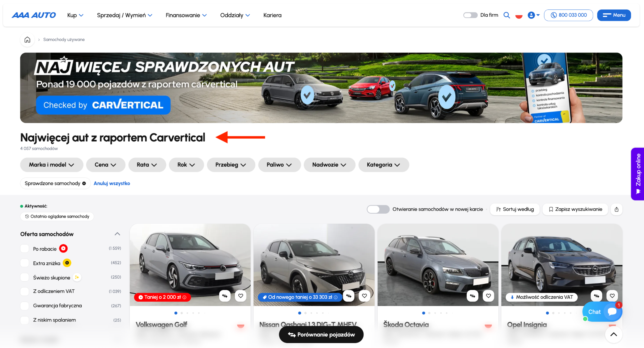Open the search magnifier icon
Screen dimensions: 644x348
506,15
